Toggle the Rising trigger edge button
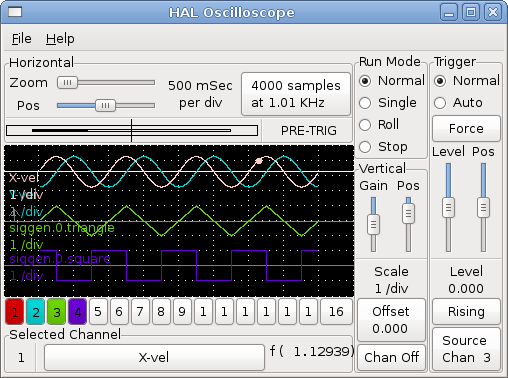The image size is (508, 378). 466,312
